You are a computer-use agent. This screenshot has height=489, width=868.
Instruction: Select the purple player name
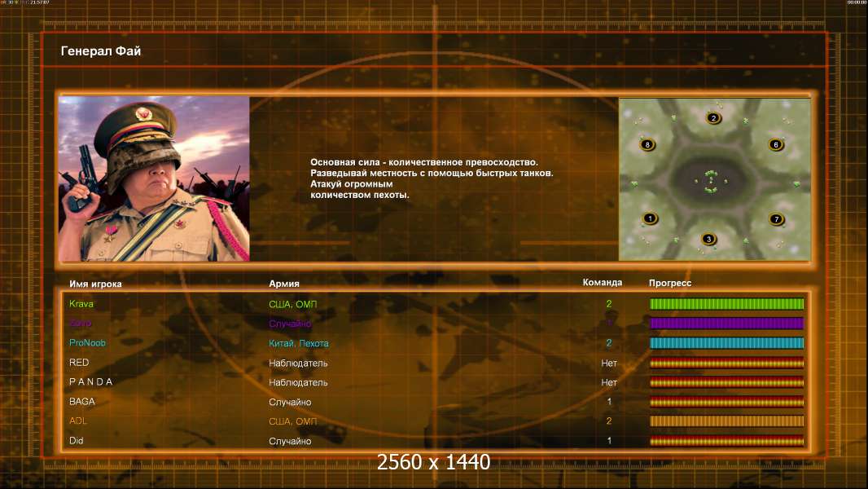point(81,323)
